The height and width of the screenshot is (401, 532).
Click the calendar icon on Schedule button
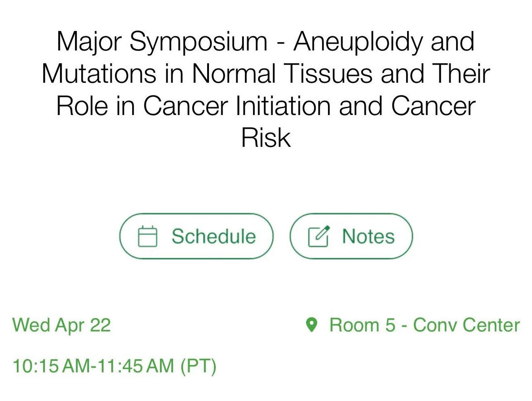(x=147, y=237)
